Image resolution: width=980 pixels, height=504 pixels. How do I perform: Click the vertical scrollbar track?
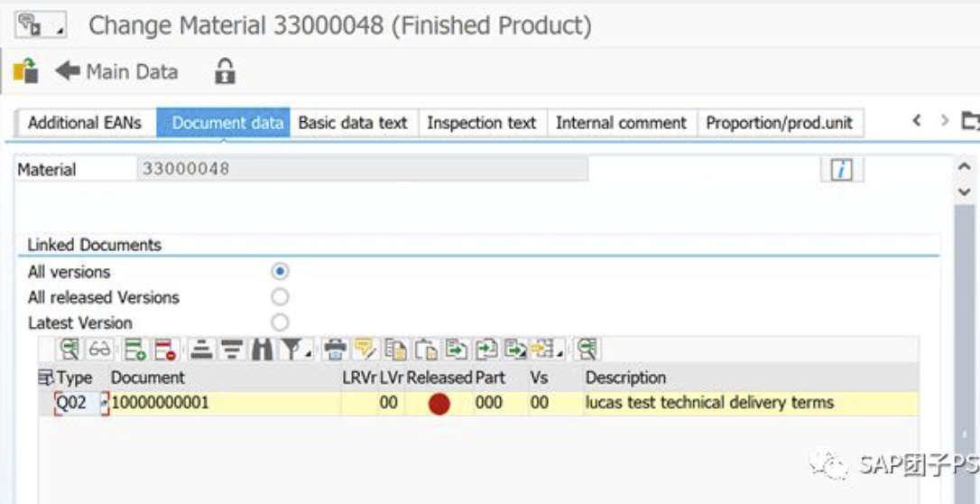[x=965, y=353]
